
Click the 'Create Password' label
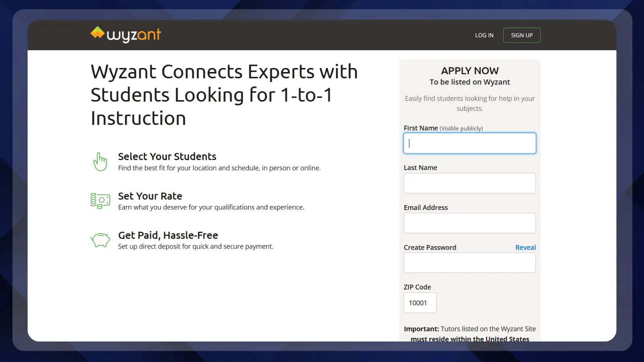(x=430, y=247)
